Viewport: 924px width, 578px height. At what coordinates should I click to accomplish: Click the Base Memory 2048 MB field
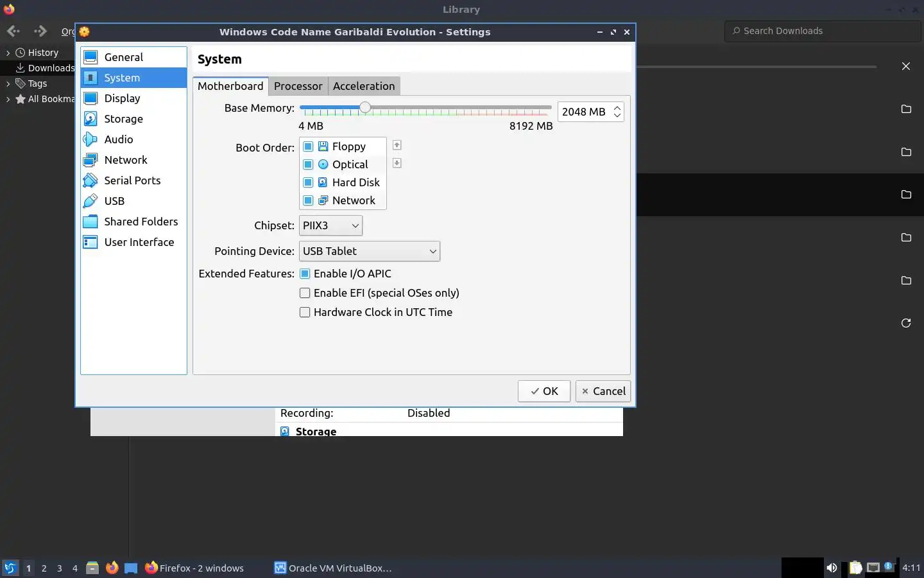point(585,112)
